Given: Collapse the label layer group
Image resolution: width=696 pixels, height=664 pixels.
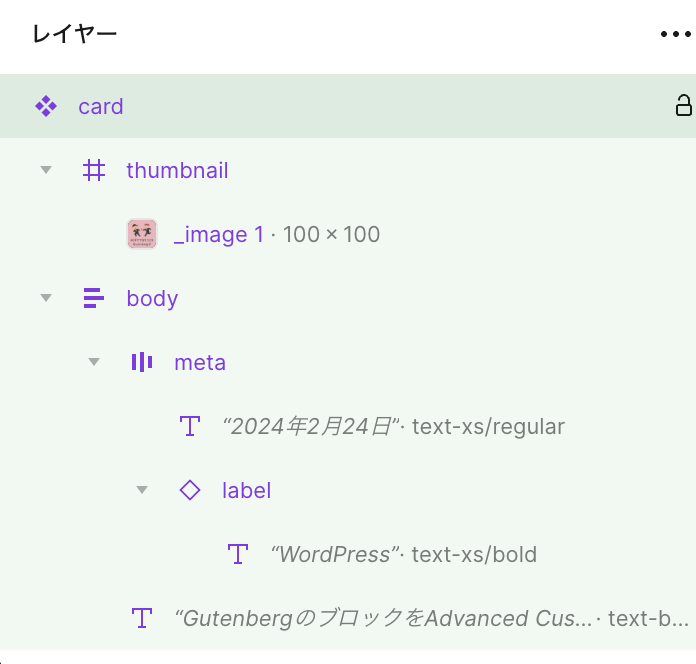Looking at the screenshot, I should point(142,490).
